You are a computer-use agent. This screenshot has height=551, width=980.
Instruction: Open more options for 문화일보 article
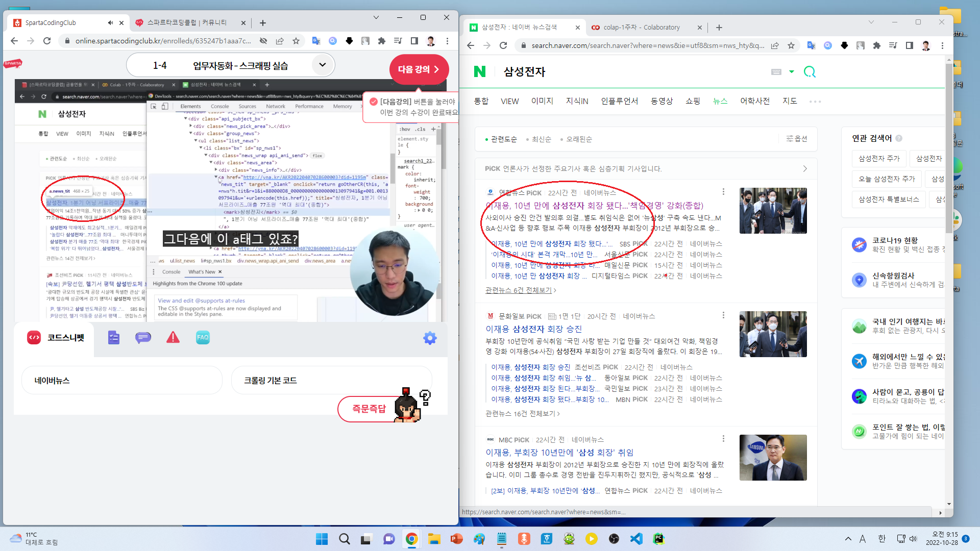[723, 315]
